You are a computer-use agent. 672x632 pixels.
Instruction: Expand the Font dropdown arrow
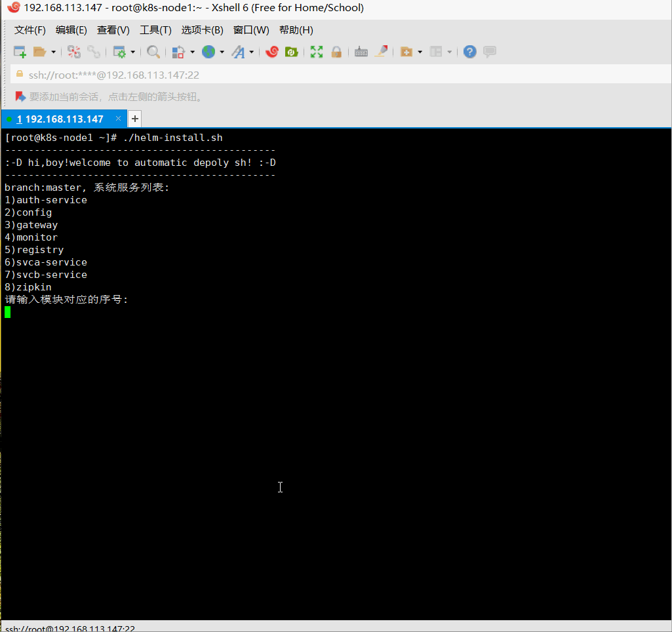point(252,52)
